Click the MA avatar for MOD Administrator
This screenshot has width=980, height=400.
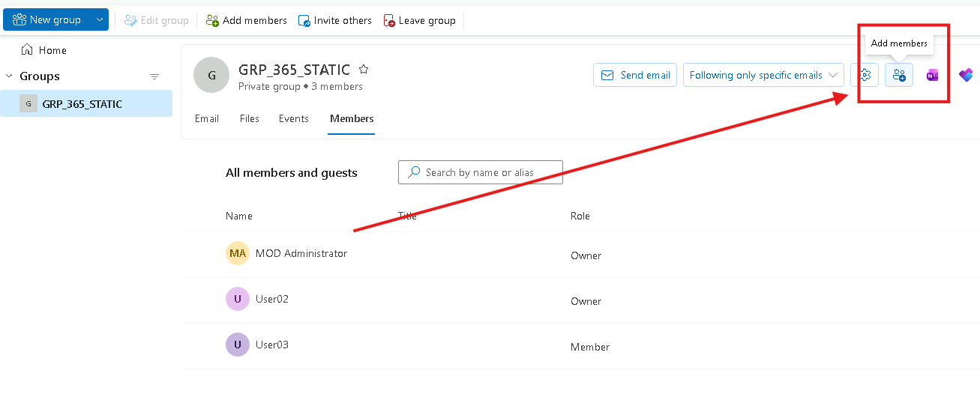pos(238,253)
